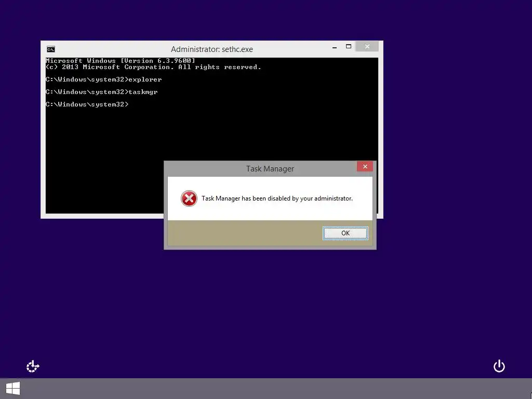532x399 pixels.
Task: Click the line 'C:\Windows\system32>explorer'
Action: coord(104,79)
